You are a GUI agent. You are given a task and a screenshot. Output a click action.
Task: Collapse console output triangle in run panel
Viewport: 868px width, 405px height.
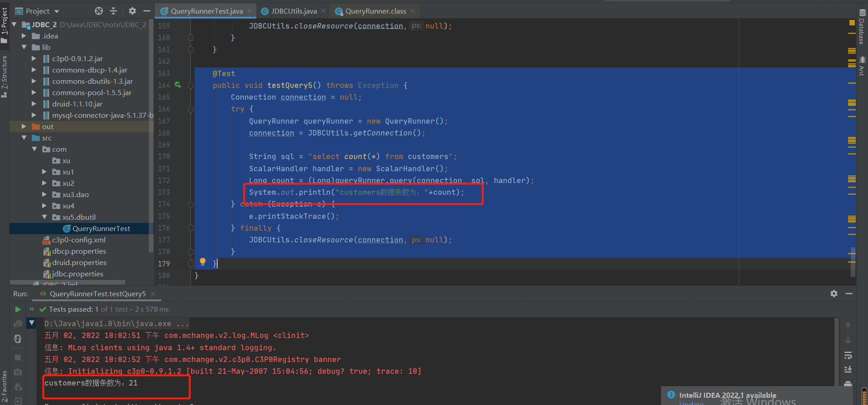tap(32, 323)
